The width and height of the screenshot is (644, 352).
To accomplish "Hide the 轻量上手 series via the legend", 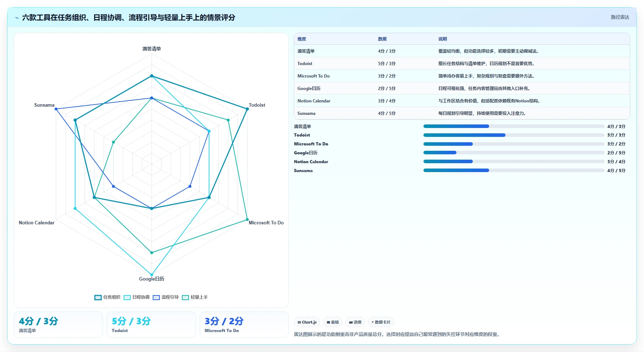I will (195, 297).
